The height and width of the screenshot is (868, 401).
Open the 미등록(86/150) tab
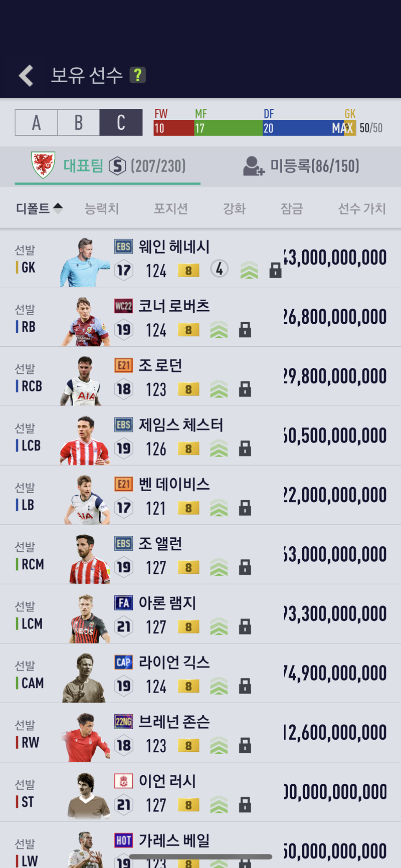click(x=301, y=166)
